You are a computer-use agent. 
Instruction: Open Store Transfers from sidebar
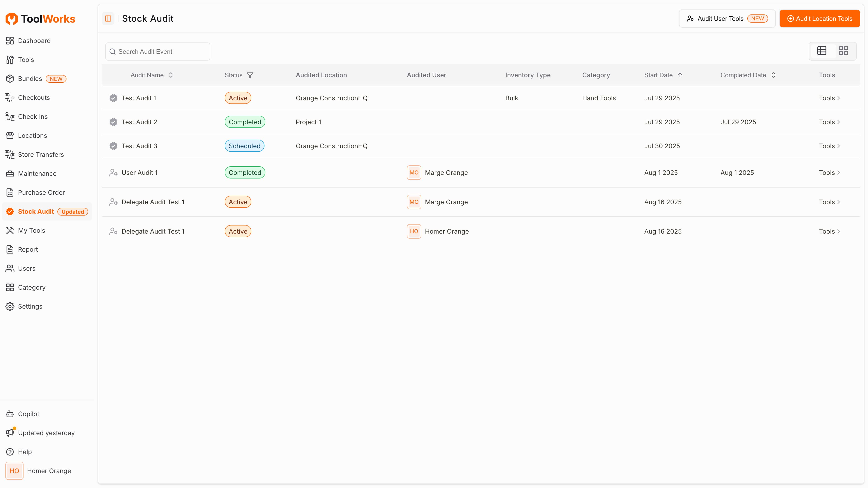[x=40, y=155]
